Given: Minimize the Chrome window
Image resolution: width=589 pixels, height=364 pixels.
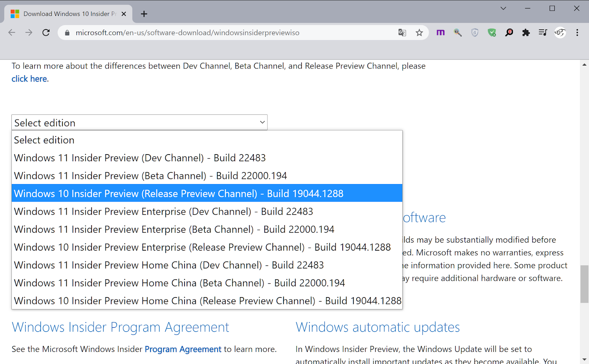Looking at the screenshot, I should 528,8.
